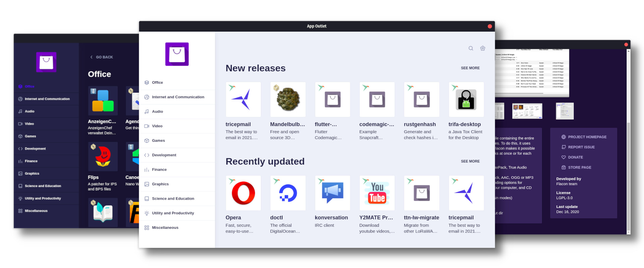
Task: Open tricepmail icon under New releases
Action: (x=243, y=99)
